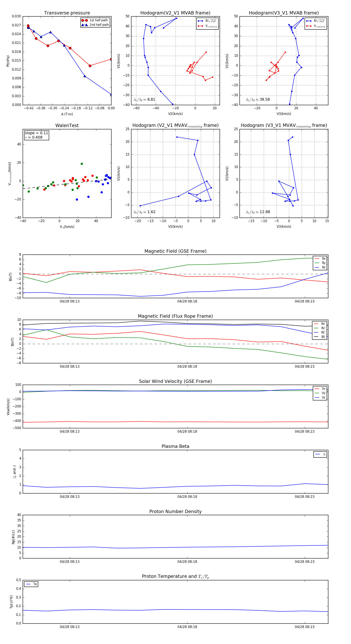The width and height of the screenshot is (351, 644).
Task: Click 'Hodogram (V2_V1 MVAV remaining frame)' title
Action: pos(175,125)
